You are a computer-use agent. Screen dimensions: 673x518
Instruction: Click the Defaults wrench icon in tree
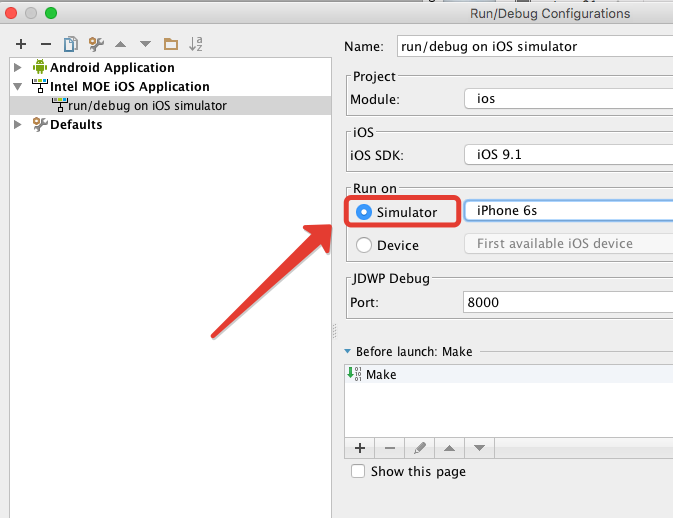pos(40,124)
